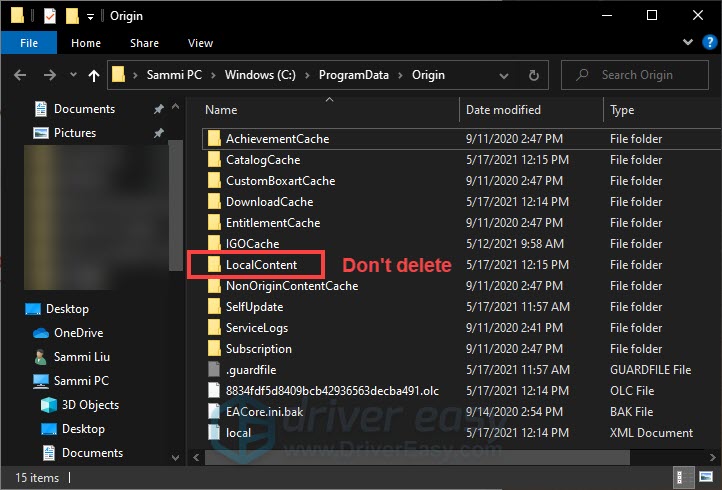Open Documents under Sammi PC
722x490 pixels.
pos(92,453)
